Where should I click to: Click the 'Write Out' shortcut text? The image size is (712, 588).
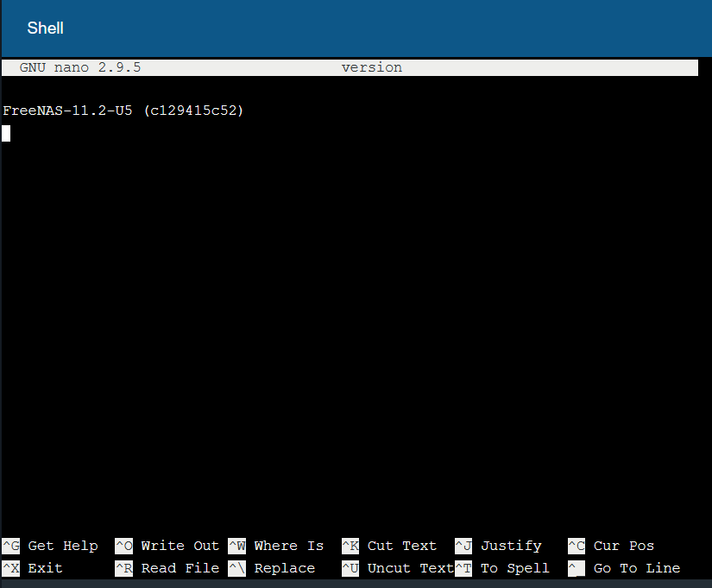pos(180,546)
